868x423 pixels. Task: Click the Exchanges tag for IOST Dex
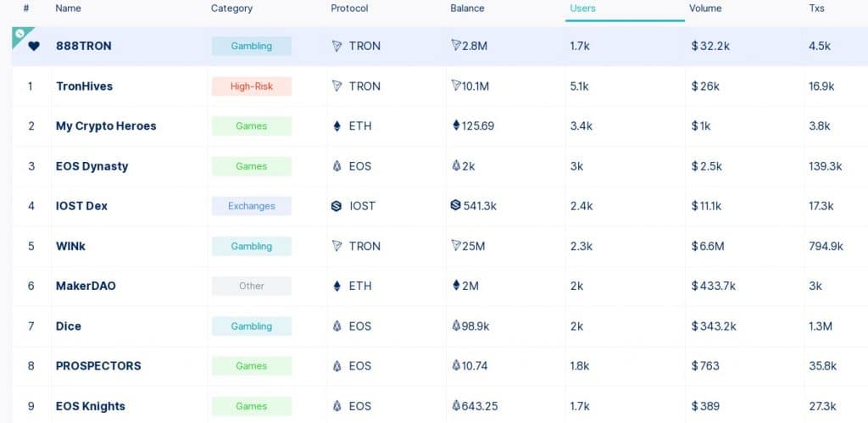coord(251,206)
